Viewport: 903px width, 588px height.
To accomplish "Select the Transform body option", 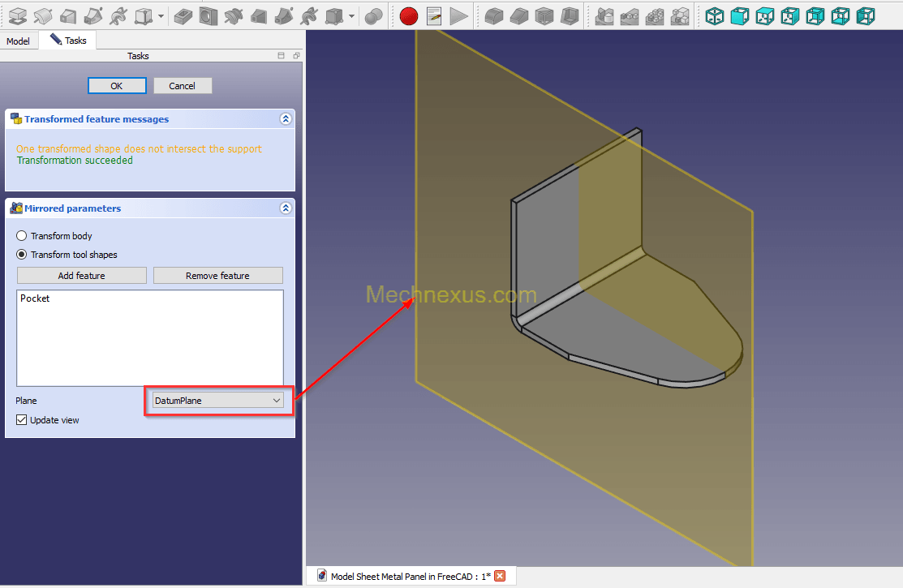I will click(x=22, y=236).
